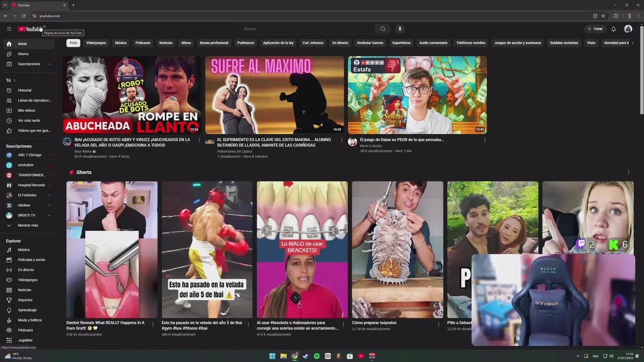Open Noticias under Explorar
The height and width of the screenshot is (362, 644).
click(28, 290)
